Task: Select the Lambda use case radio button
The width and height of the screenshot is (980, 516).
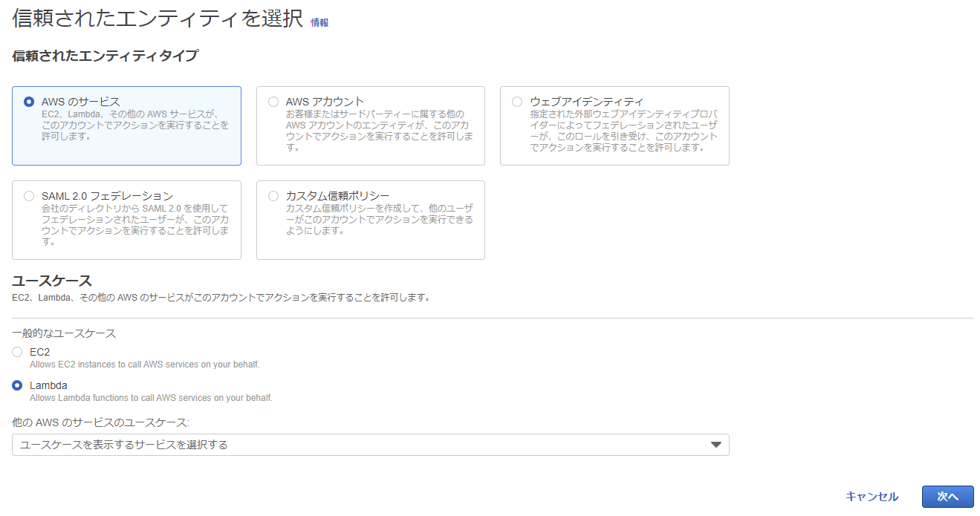Action: [x=17, y=385]
